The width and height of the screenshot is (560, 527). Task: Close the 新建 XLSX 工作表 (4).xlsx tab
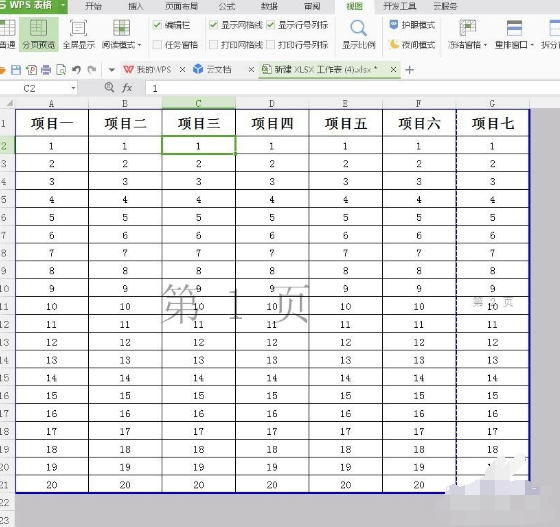tap(393, 70)
